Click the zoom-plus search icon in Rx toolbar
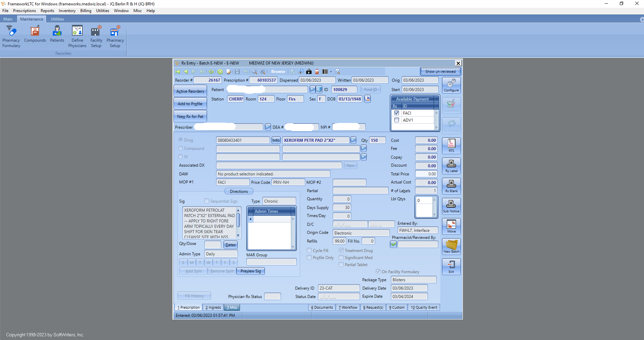The image size is (644, 340). pyautogui.click(x=263, y=72)
